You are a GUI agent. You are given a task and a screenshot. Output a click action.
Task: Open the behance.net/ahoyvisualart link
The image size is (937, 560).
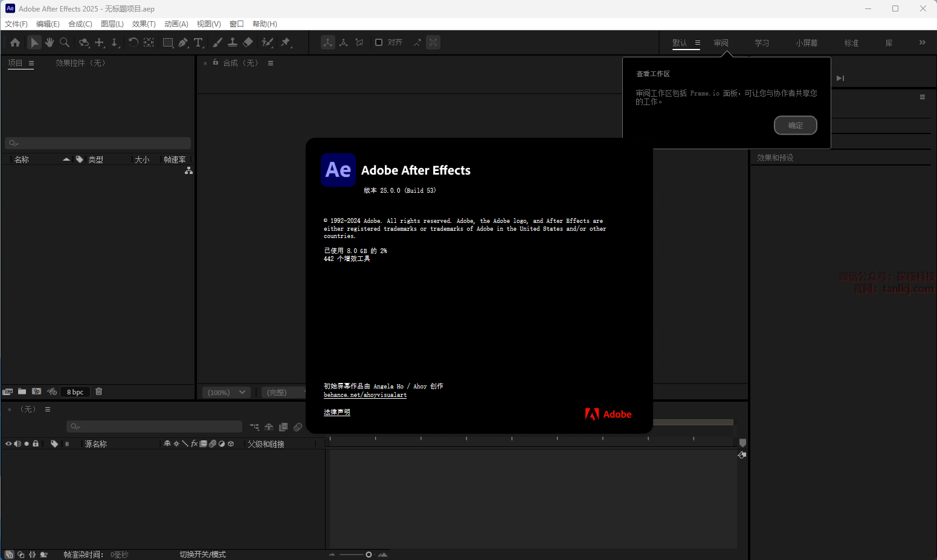pyautogui.click(x=365, y=395)
